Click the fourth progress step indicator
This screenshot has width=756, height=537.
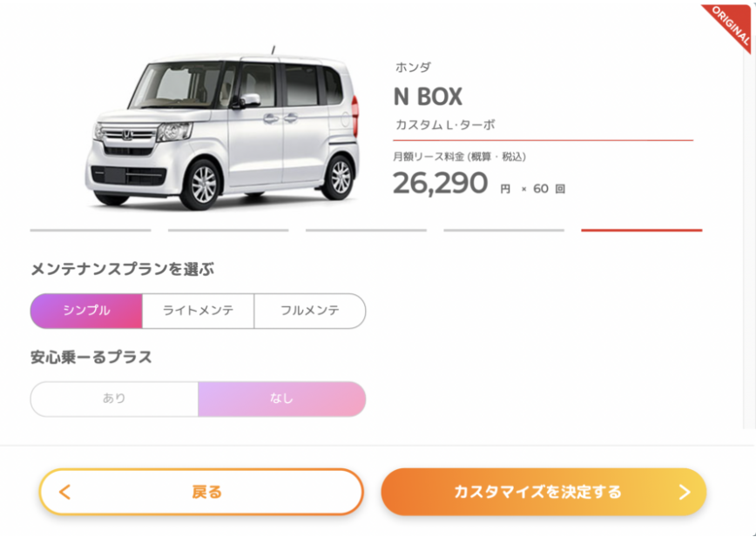pyautogui.click(x=504, y=231)
